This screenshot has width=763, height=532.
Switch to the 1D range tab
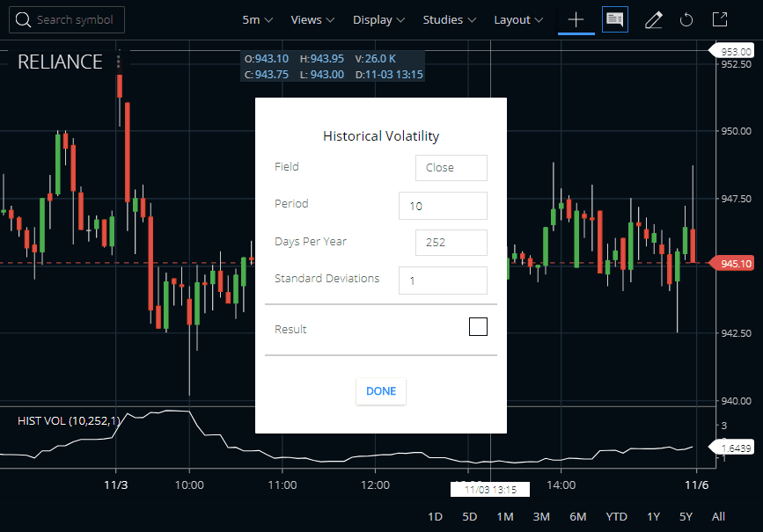point(434,516)
